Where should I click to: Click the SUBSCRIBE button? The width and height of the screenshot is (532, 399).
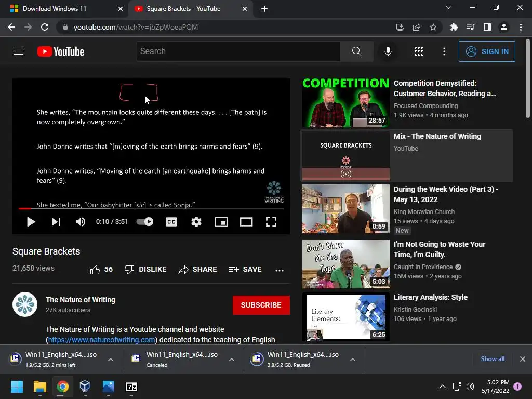(261, 305)
